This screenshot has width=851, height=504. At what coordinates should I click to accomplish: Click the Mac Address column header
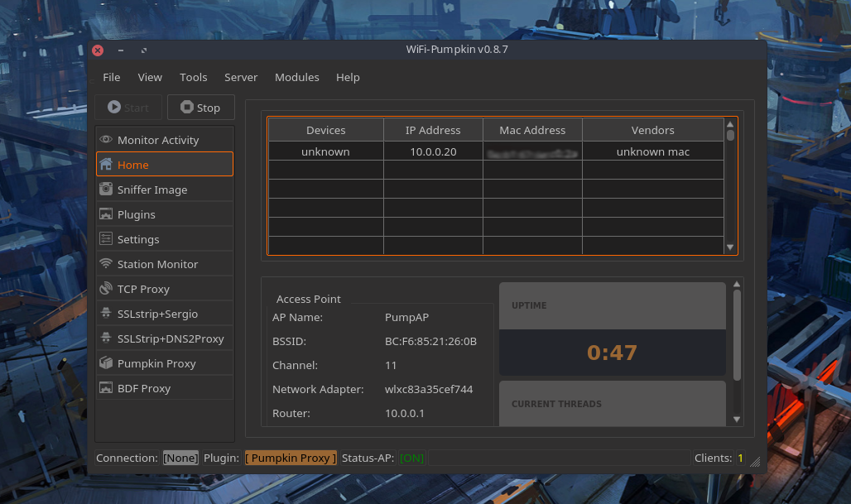tap(532, 130)
